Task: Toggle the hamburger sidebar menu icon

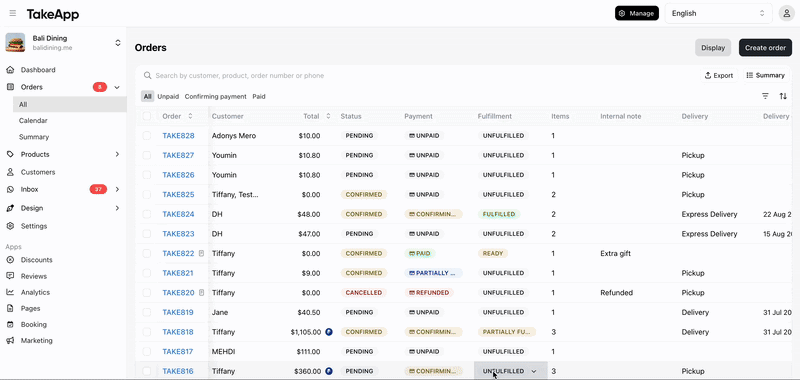Action: point(13,13)
